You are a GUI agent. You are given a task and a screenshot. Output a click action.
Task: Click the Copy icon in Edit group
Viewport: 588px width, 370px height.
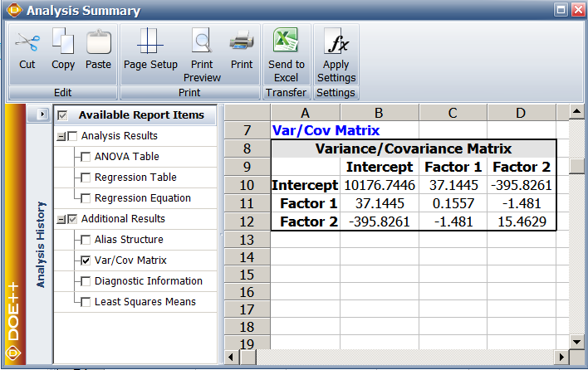tap(63, 41)
